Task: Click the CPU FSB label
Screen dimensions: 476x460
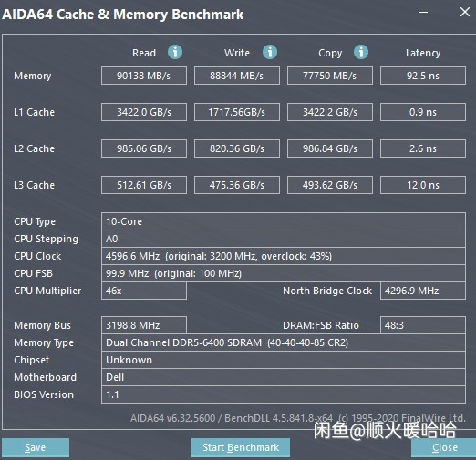Action: tap(33, 273)
